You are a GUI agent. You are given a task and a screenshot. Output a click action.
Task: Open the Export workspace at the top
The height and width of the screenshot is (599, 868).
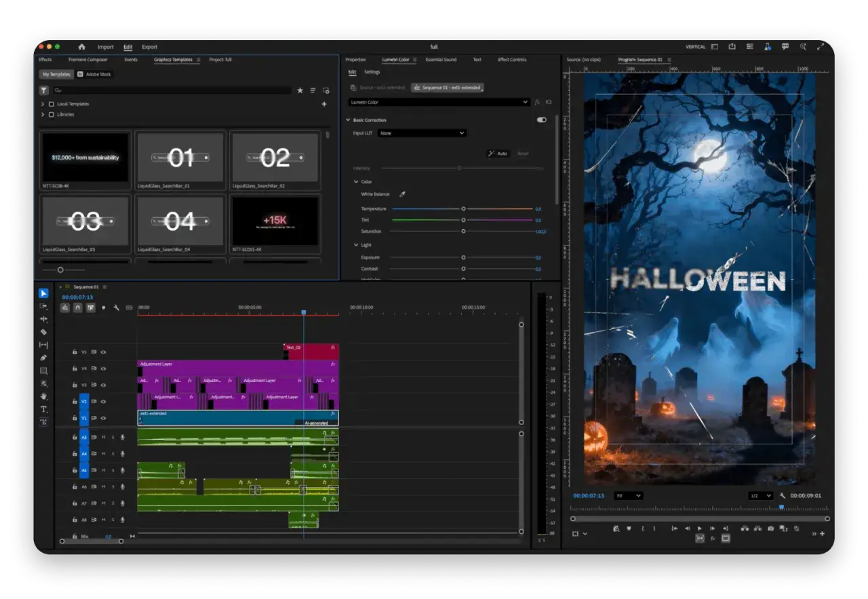[149, 46]
